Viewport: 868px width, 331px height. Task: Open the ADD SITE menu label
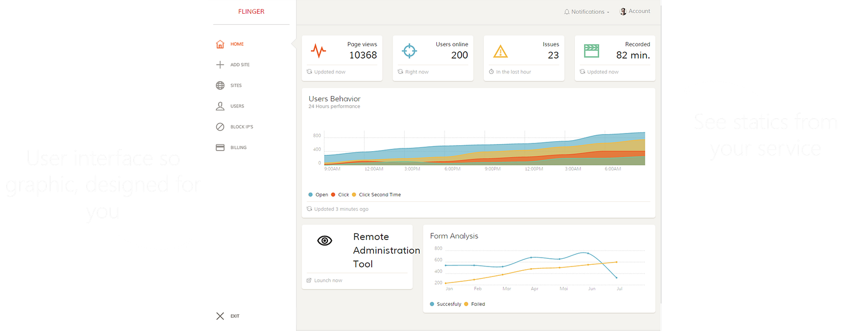[x=240, y=65]
